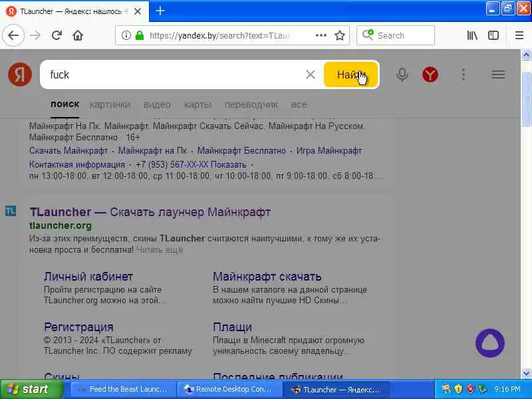This screenshot has height=399, width=532.
Task: Click the Скачать Майнкрафт ad link
Action: click(68, 150)
